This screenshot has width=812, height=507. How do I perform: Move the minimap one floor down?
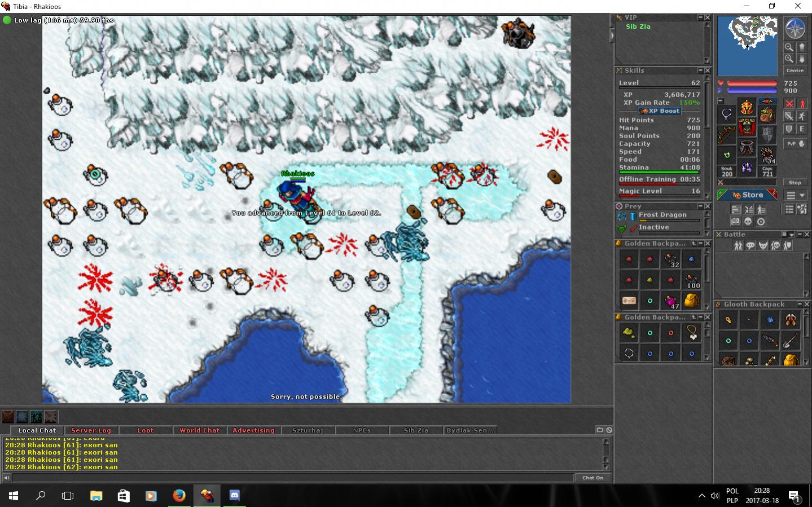click(801, 58)
